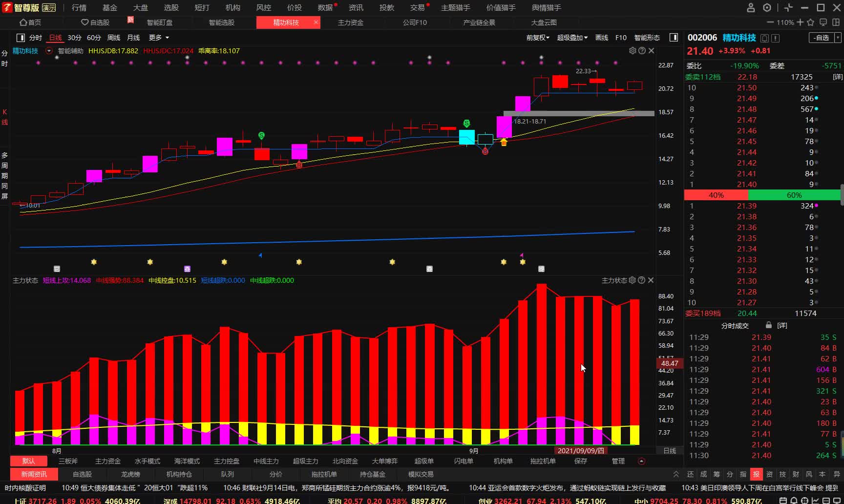Toggle the right side panel icon after 智能形态

[674, 38]
